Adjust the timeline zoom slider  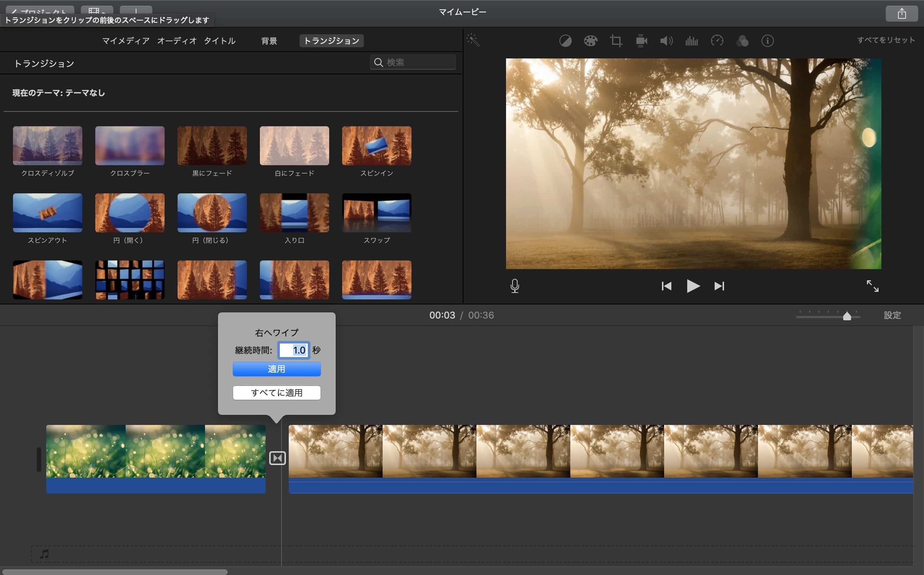(x=847, y=315)
